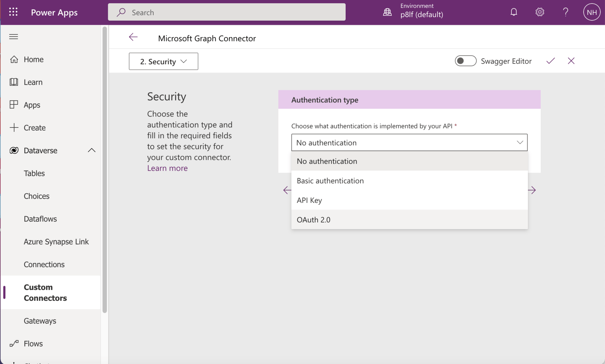Open the 2. Security step dropdown
Screen dimensions: 605x364
coord(163,62)
